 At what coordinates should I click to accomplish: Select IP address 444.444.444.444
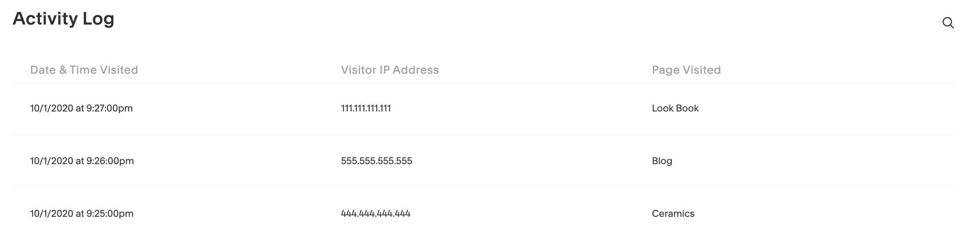point(375,214)
